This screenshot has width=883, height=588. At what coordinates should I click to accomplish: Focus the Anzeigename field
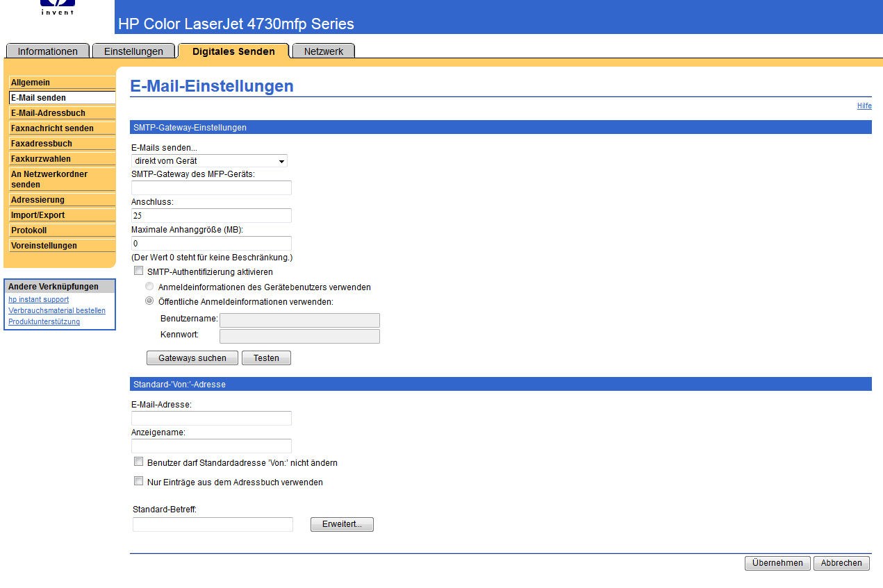[x=211, y=446]
